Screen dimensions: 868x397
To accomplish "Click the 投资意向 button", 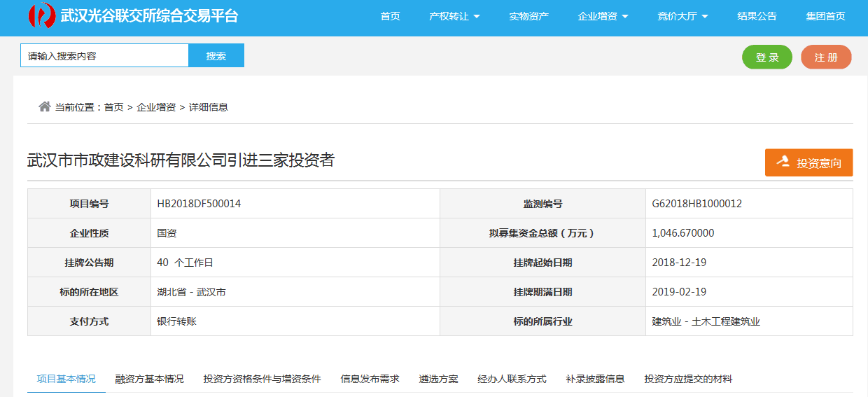I will [x=808, y=162].
